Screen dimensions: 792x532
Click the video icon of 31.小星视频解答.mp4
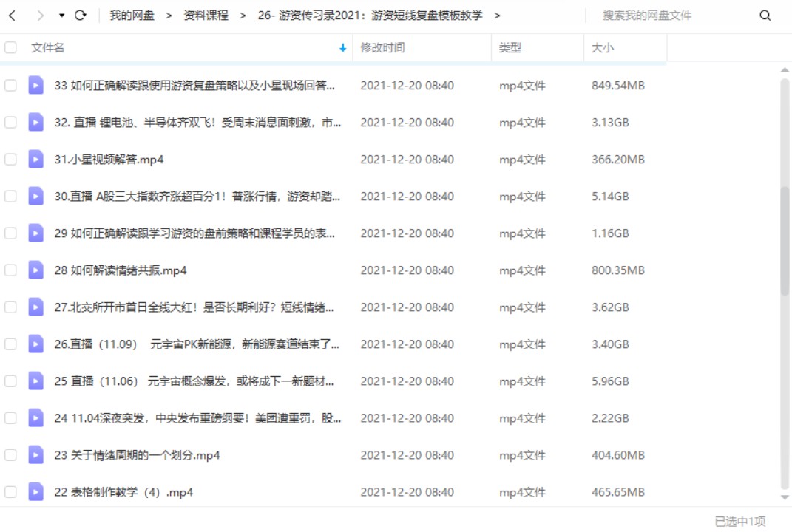[x=35, y=159]
